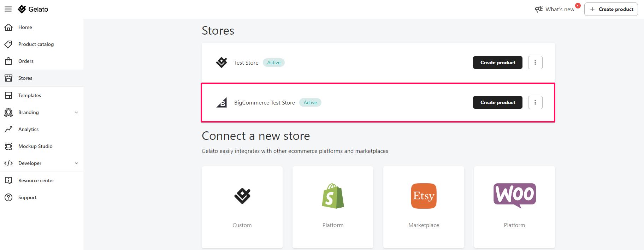
Task: Click the red notification badge
Action: [x=578, y=6]
